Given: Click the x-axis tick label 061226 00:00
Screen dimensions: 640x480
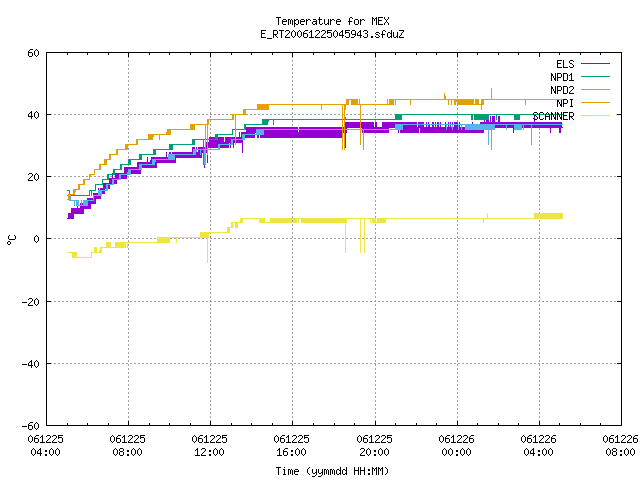Looking at the screenshot, I should [x=456, y=446].
